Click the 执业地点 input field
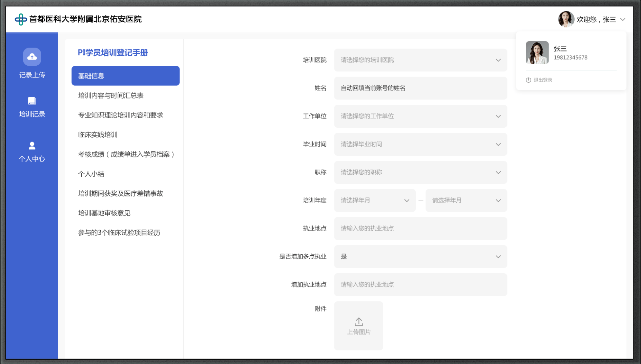Viewport: 641px width, 364px height. click(420, 229)
